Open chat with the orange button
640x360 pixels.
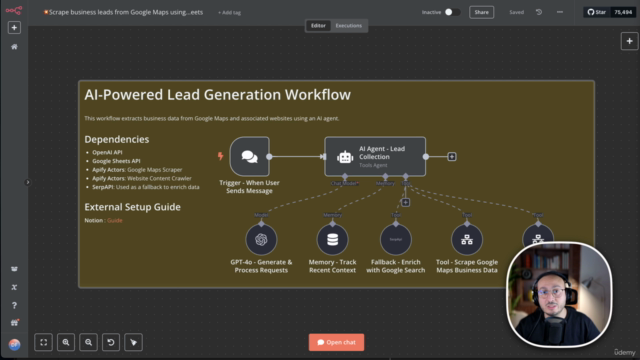(336, 342)
